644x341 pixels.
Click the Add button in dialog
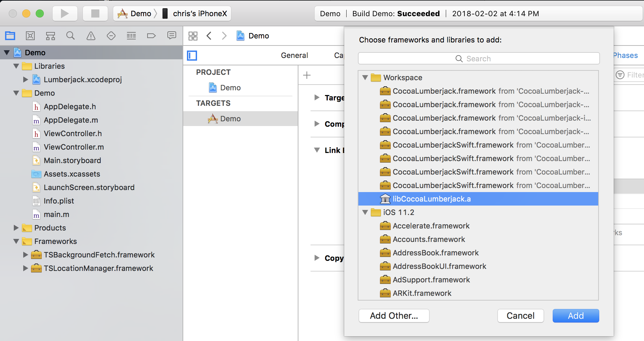tap(576, 316)
